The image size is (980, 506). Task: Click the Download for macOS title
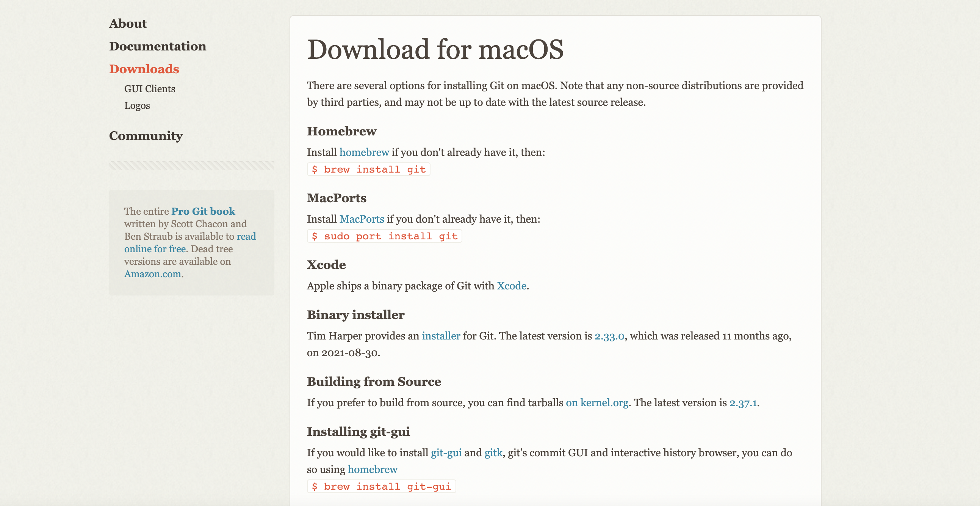pos(435,49)
